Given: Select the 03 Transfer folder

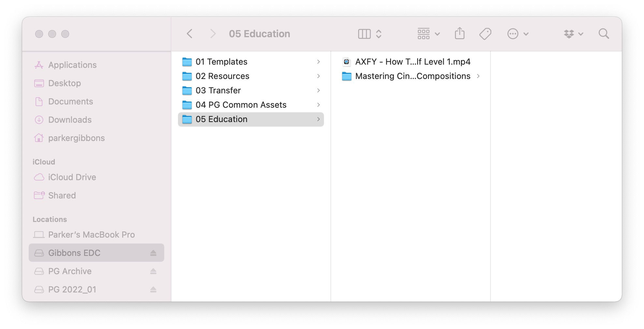Looking at the screenshot, I should 251,90.
